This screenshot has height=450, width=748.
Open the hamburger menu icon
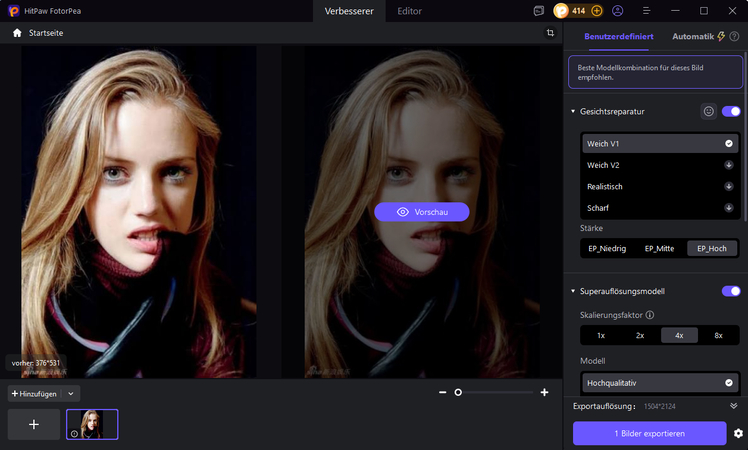[646, 10]
